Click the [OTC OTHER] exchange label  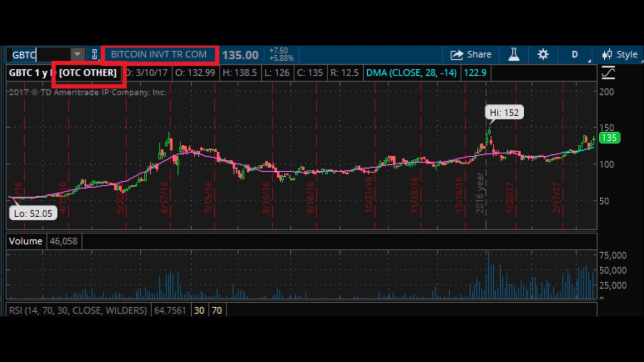(x=88, y=73)
